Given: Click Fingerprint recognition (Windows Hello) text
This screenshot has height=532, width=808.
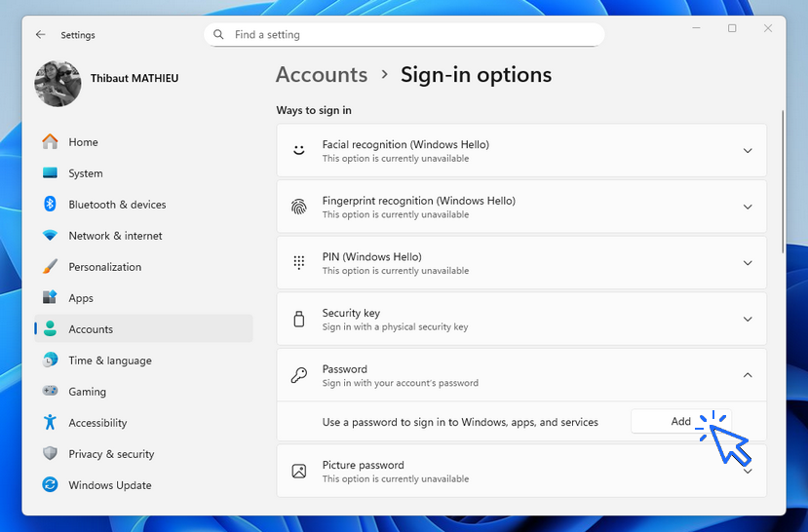Looking at the screenshot, I should (x=418, y=201).
